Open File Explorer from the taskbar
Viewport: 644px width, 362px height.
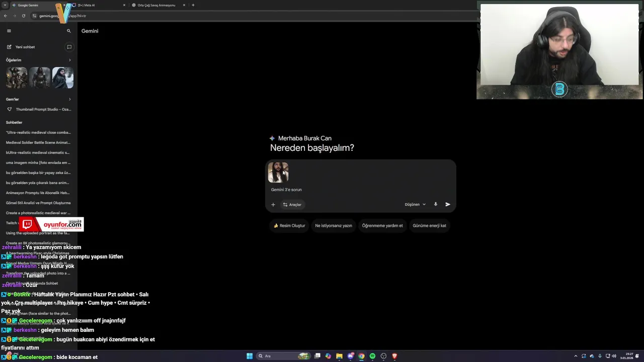click(x=339, y=356)
